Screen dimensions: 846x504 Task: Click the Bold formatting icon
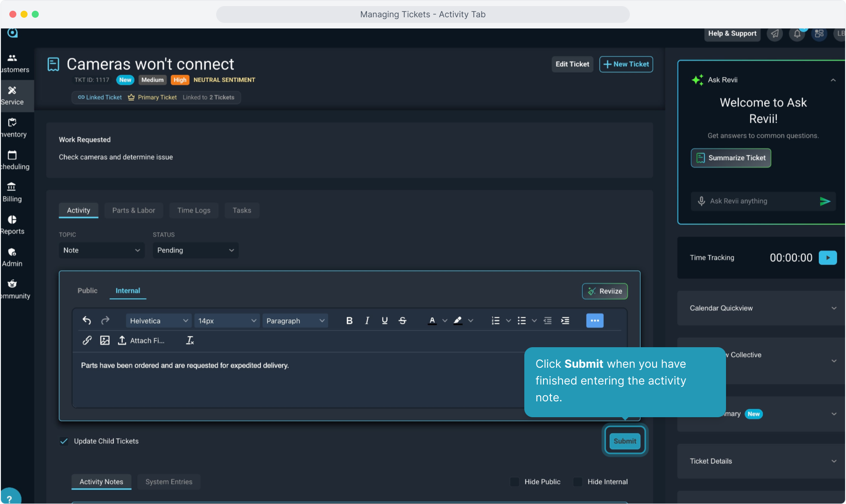349,321
